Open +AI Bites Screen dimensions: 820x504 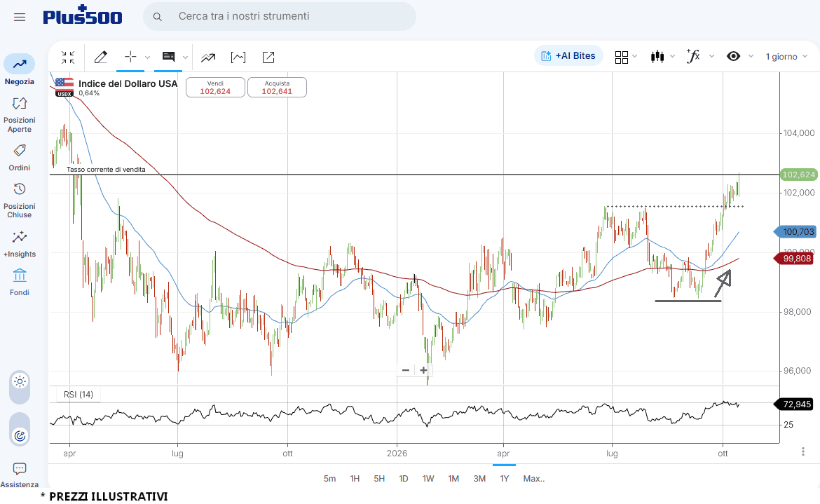click(568, 56)
